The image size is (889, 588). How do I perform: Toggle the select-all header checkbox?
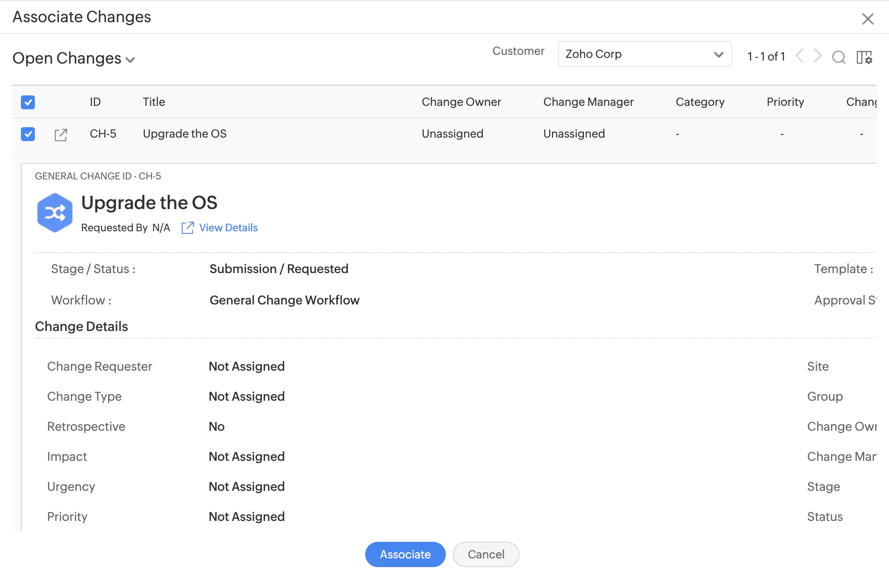28,102
